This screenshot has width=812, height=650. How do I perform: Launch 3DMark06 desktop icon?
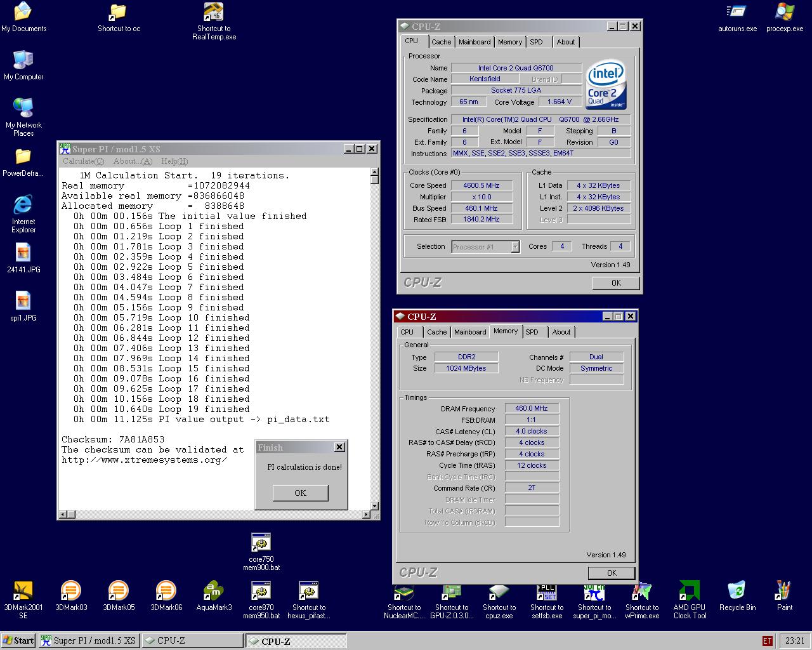pyautogui.click(x=166, y=596)
